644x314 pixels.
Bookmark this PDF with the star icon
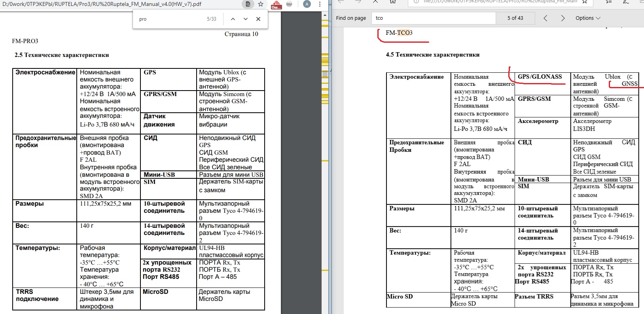(x=261, y=4)
